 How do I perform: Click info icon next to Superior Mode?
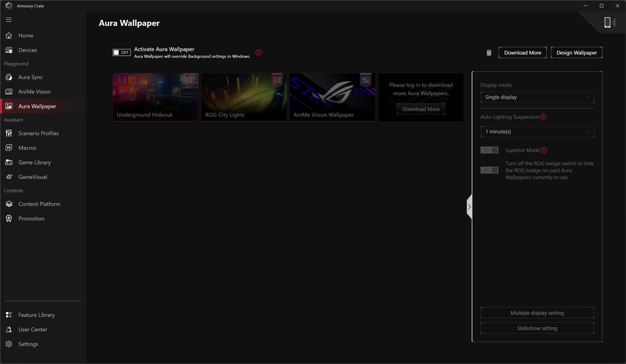pyautogui.click(x=544, y=150)
